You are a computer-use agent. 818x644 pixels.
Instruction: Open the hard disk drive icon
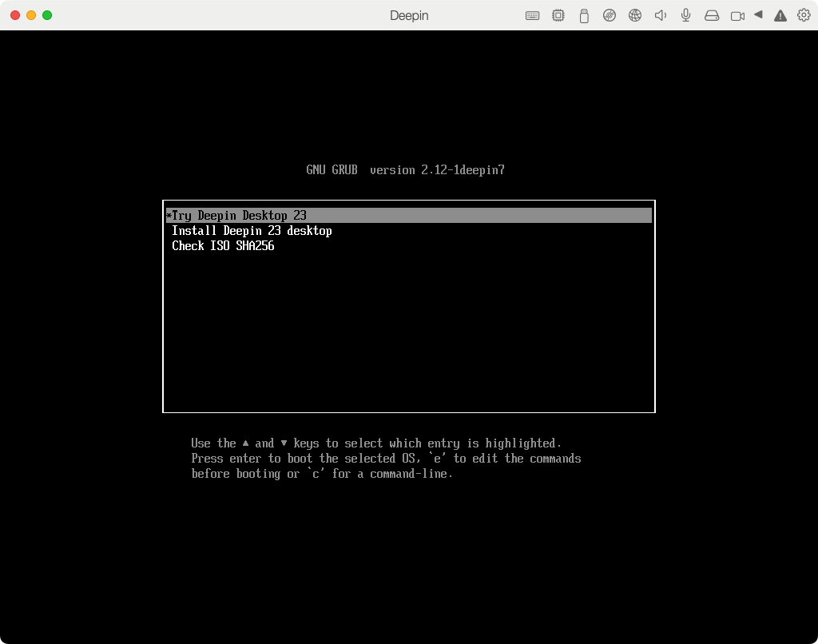pyautogui.click(x=712, y=16)
